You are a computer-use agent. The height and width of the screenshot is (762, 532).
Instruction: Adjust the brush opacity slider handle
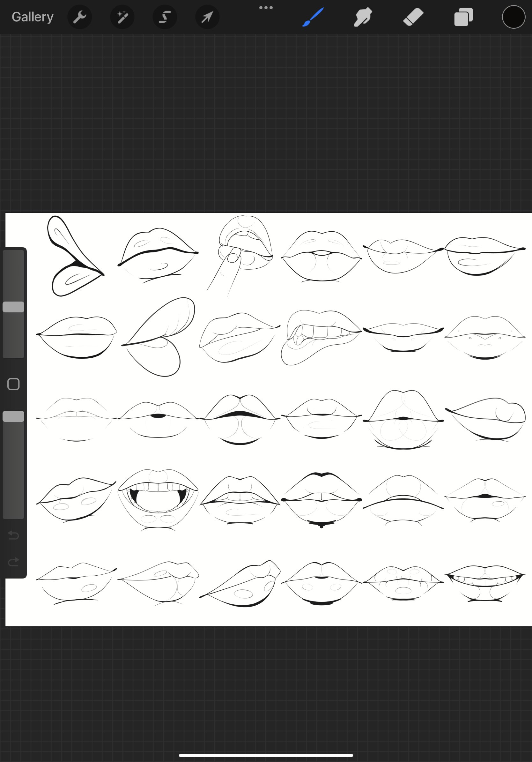[x=13, y=415]
